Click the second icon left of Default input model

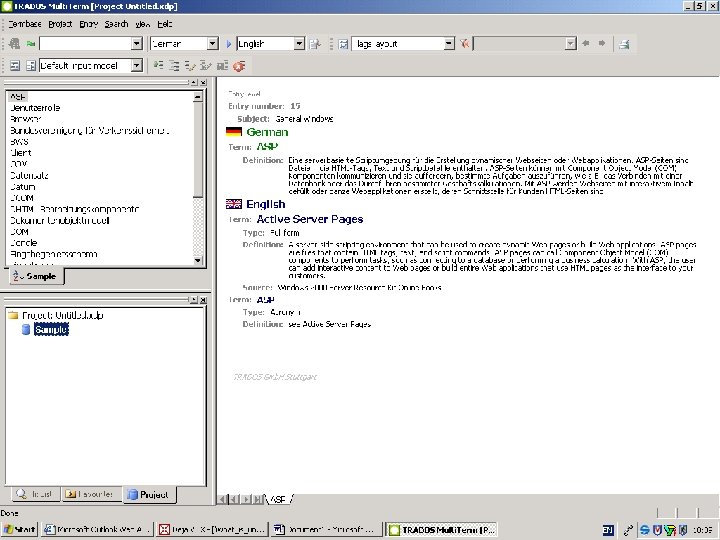coord(31,66)
